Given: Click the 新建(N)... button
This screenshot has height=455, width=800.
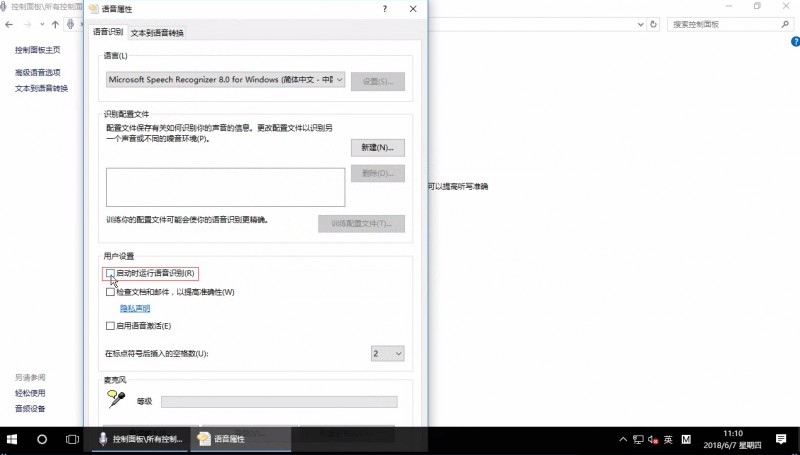Looking at the screenshot, I should 378,148.
